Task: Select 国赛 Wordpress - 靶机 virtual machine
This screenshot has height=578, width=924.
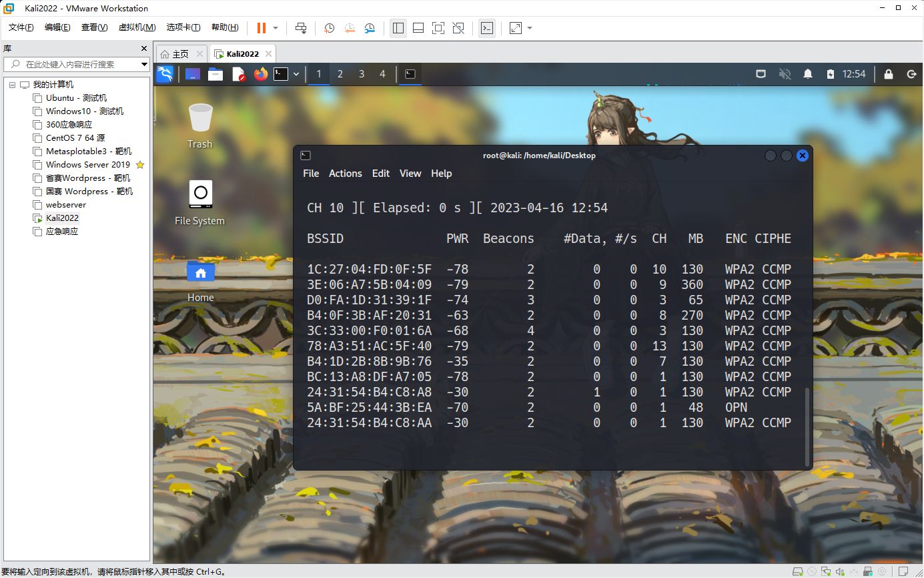Action: coord(89,192)
